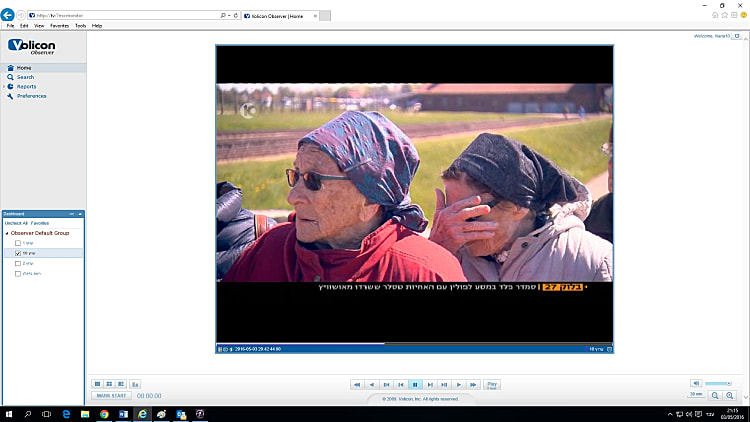Viewport: 750px width, 422px height.
Task: Select the single-player layout icon
Action: (x=98, y=384)
